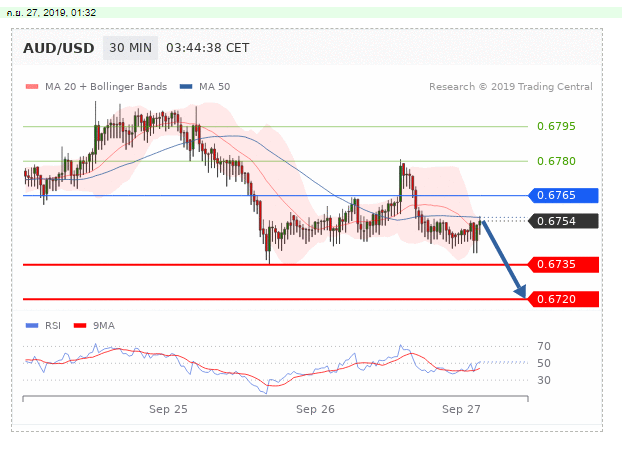Click the date header 27, 2019, 01:32
The width and height of the screenshot is (622, 450).
(x=51, y=13)
